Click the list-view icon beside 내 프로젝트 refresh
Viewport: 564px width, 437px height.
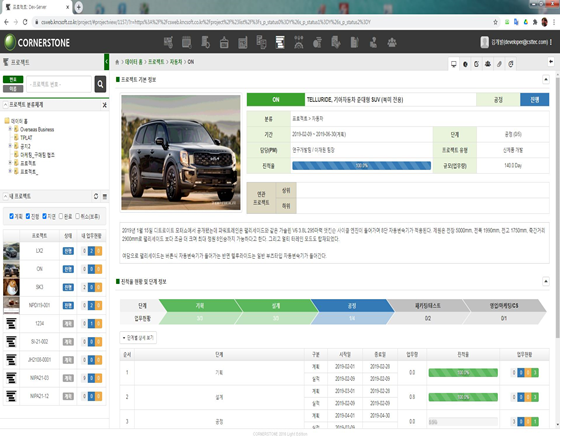(x=105, y=196)
